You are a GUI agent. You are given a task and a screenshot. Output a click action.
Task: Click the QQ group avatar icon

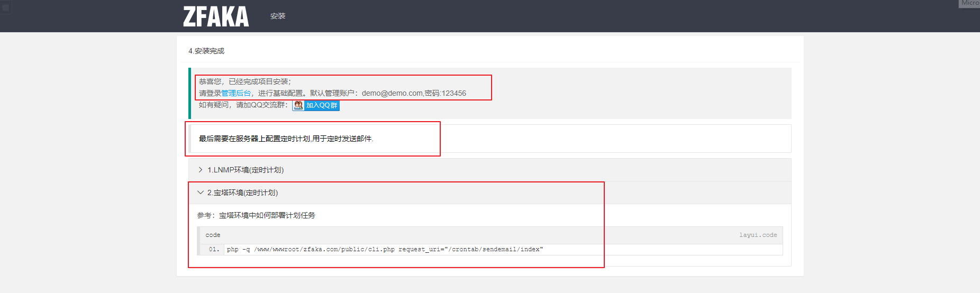coord(298,105)
